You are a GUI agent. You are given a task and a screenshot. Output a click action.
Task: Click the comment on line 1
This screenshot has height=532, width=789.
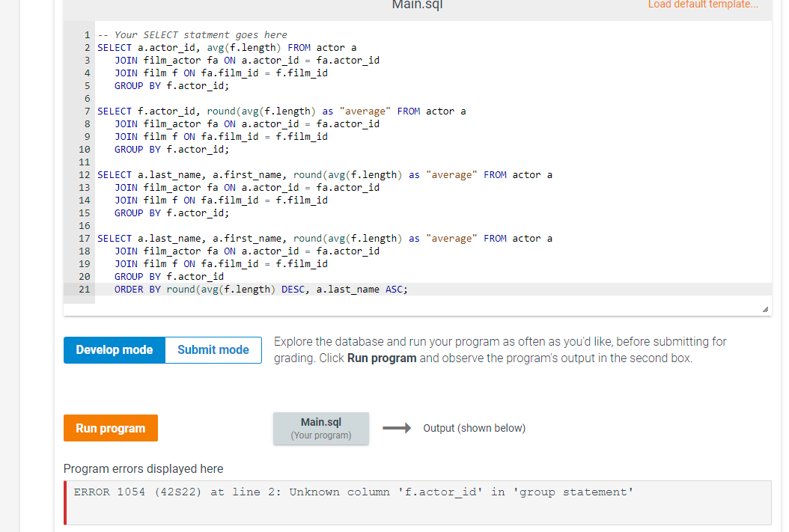click(192, 34)
